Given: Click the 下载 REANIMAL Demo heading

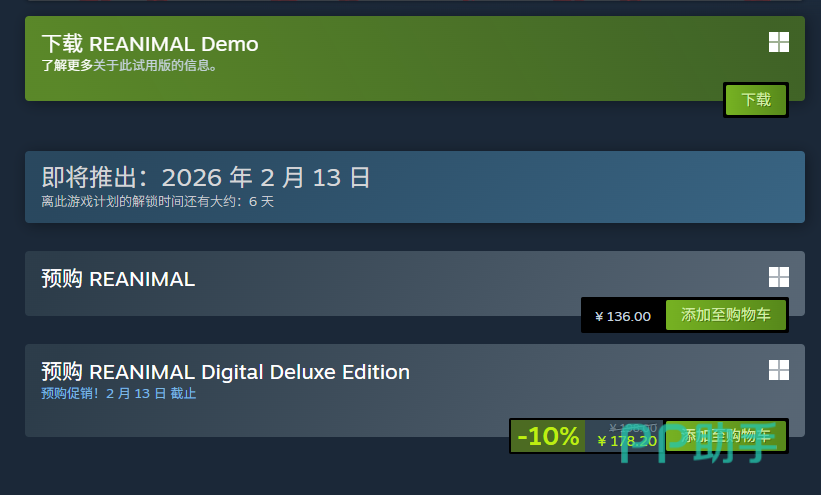Looking at the screenshot, I should pyautogui.click(x=150, y=44).
